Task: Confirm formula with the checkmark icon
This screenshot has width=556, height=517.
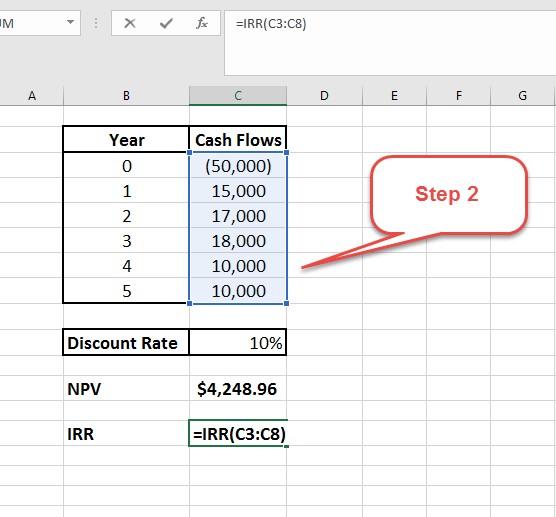Action: tap(166, 23)
